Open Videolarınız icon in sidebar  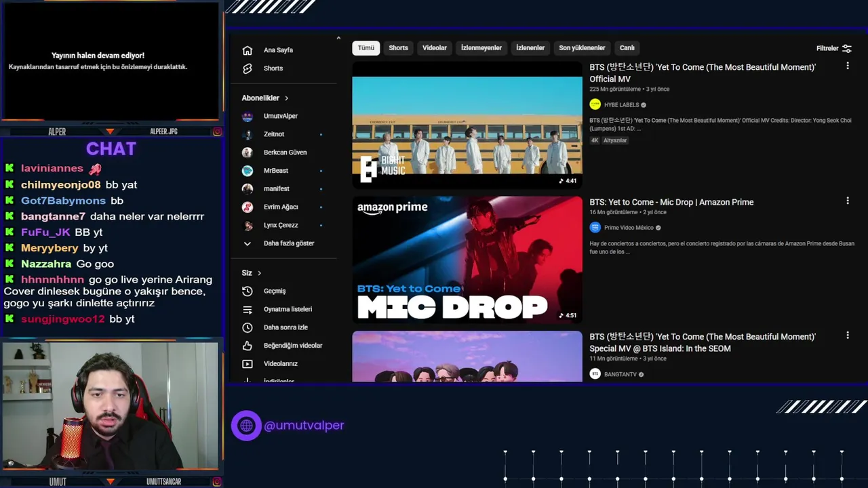pyautogui.click(x=248, y=364)
